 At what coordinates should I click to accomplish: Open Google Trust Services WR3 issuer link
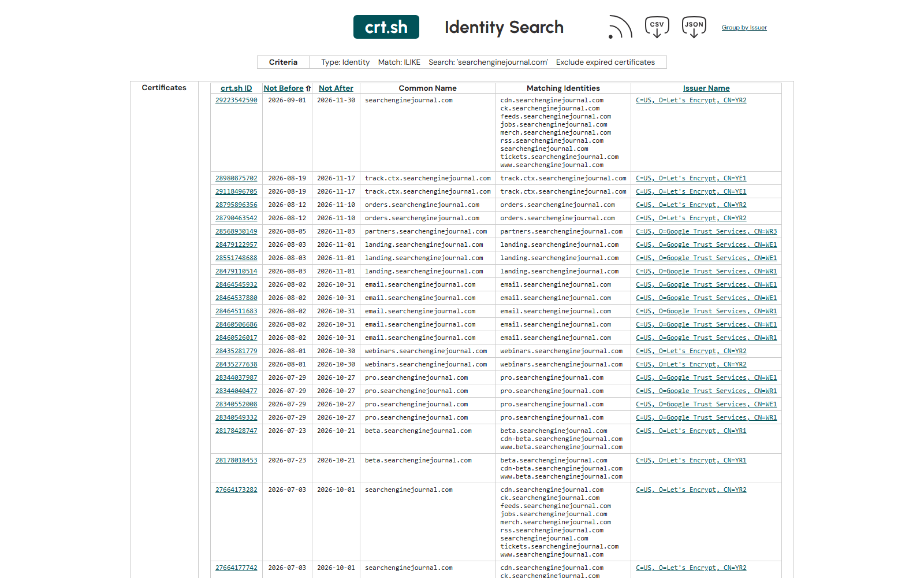706,232
